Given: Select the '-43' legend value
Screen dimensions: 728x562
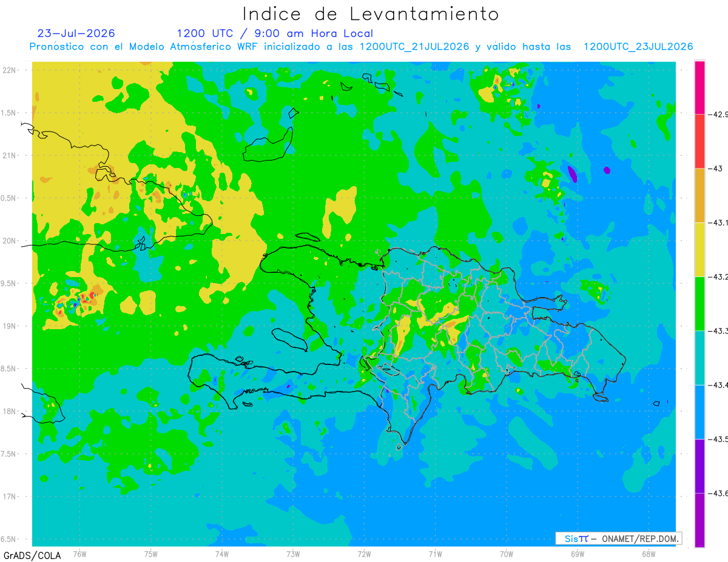Looking at the screenshot, I should (x=715, y=169).
